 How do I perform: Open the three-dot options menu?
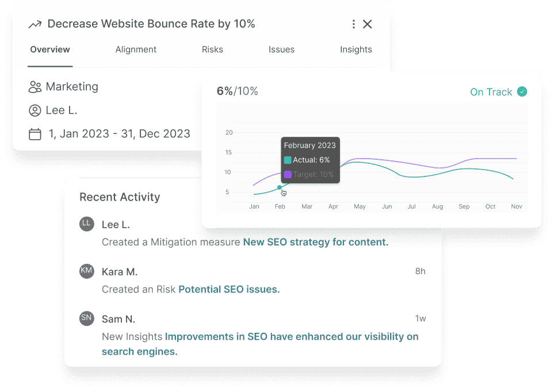coord(353,24)
